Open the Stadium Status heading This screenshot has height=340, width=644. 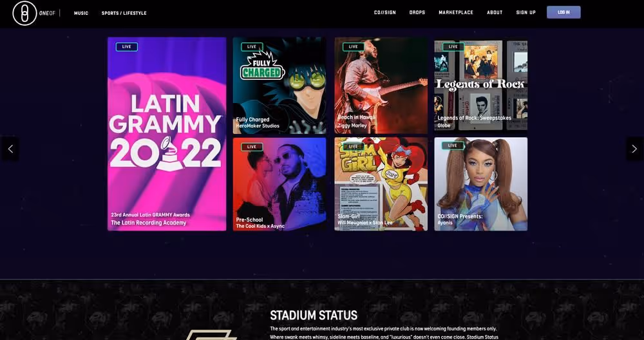314,316
